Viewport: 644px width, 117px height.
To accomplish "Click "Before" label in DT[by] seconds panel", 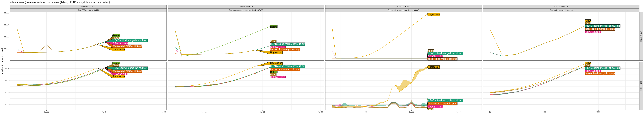I will click(116, 63).
